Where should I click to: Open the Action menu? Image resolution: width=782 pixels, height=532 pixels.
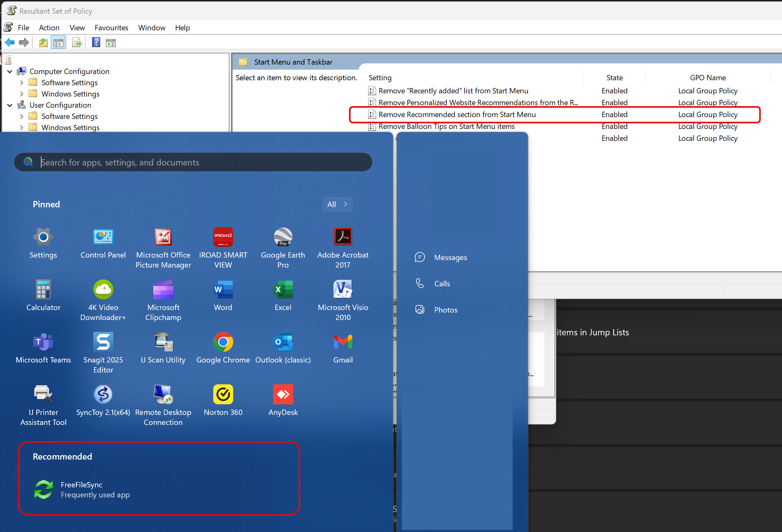click(49, 27)
